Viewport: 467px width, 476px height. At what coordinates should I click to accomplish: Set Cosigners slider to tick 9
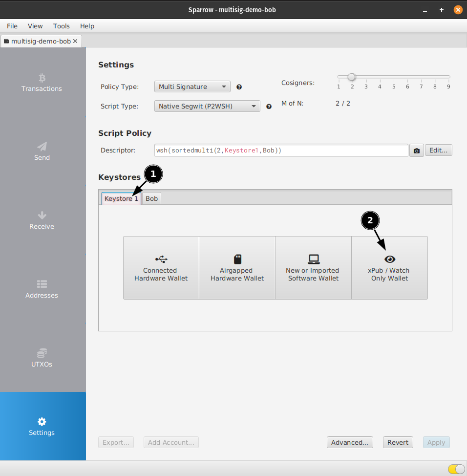(448, 77)
